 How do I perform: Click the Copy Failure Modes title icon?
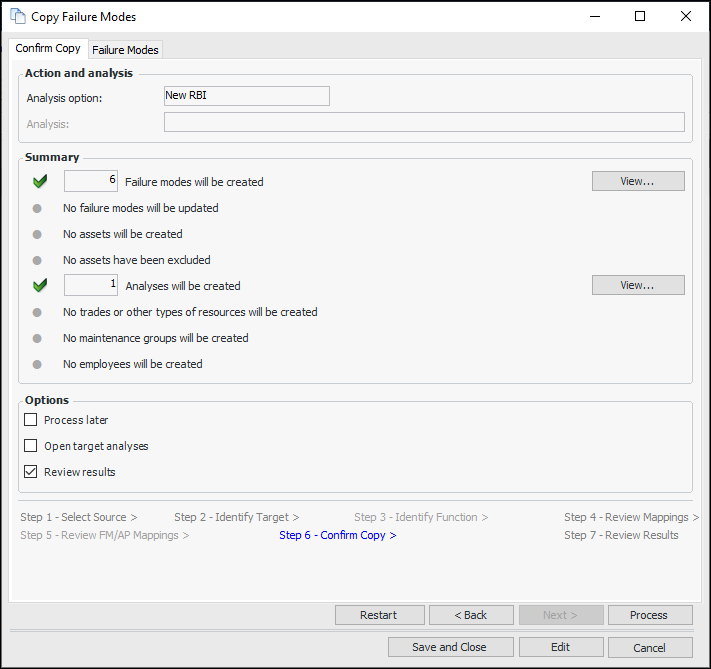tap(18, 16)
